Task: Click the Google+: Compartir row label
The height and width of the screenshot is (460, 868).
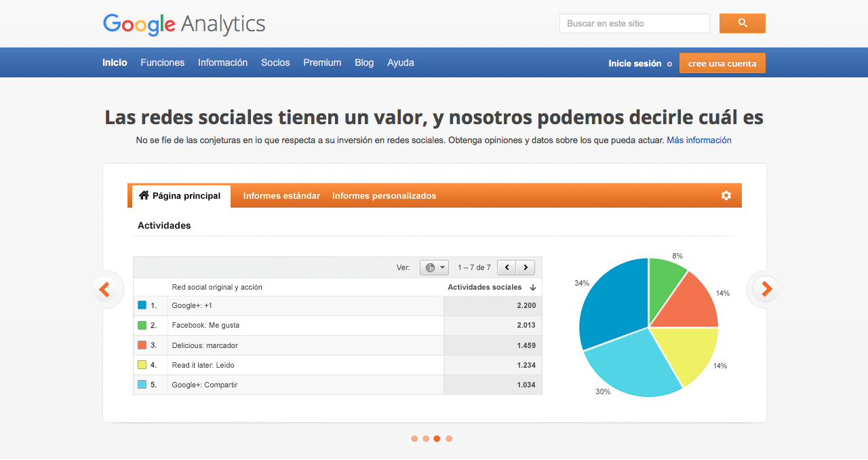Action: pos(205,385)
